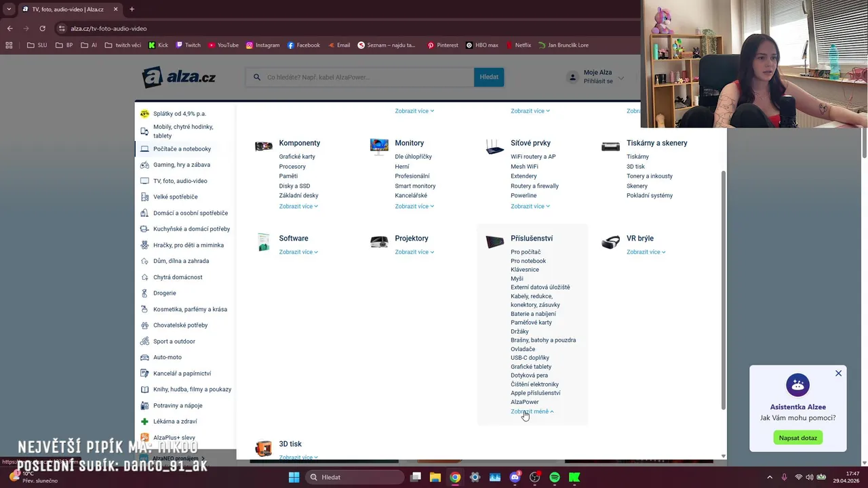
Task: Click the Projektory projector image
Action: click(379, 241)
